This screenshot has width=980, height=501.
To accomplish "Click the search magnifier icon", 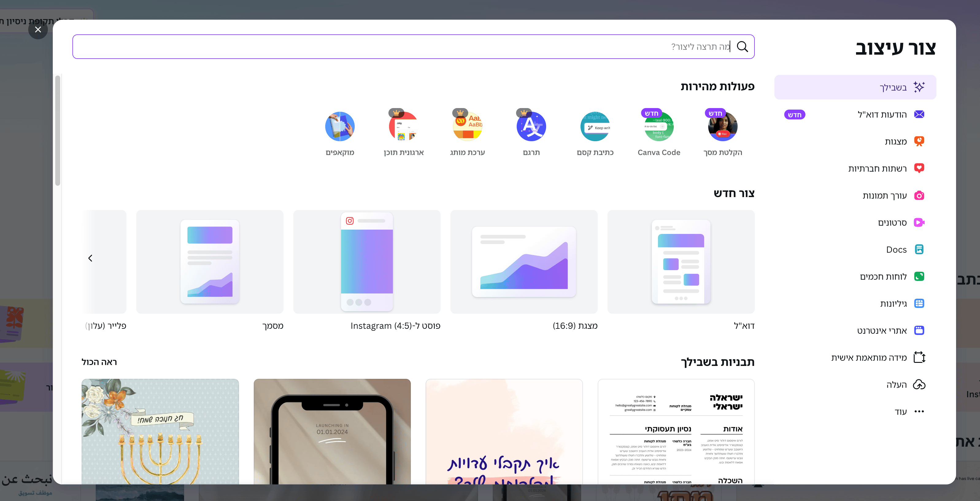I will coord(742,46).
